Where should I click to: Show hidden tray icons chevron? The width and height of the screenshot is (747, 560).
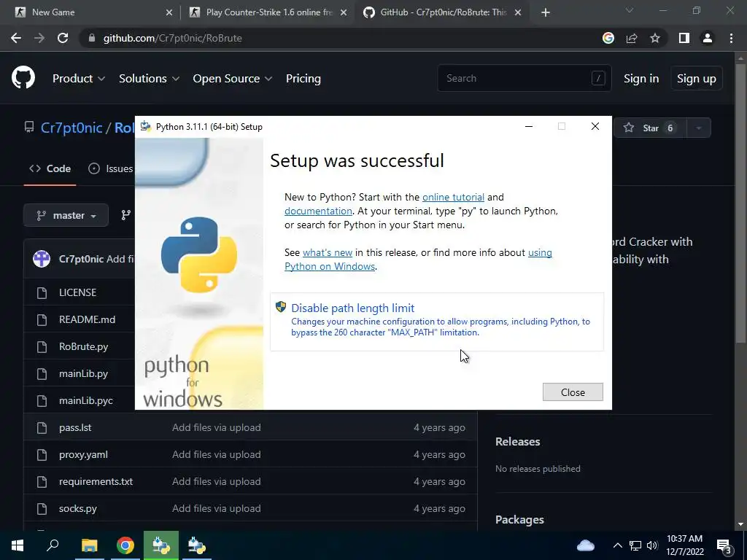617,545
